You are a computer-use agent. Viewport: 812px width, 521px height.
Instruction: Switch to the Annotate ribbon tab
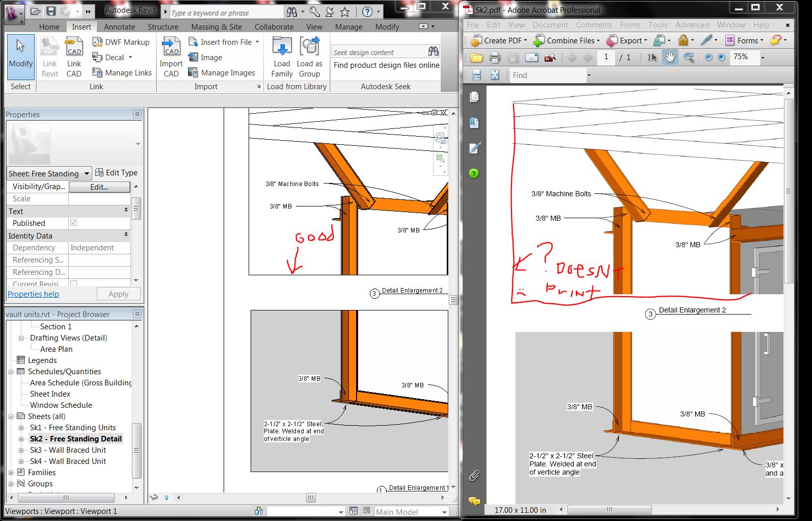point(119,27)
